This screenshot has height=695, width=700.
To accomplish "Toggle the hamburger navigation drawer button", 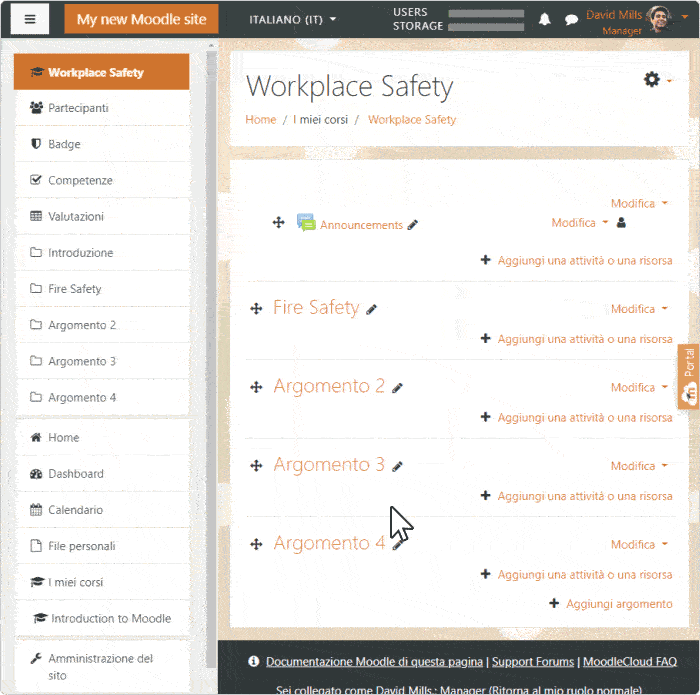I will tap(30, 19).
